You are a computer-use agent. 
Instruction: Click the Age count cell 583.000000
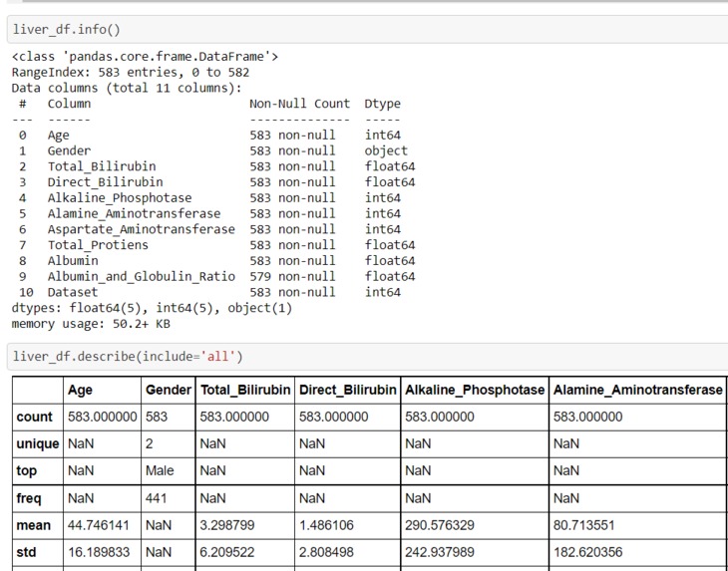click(102, 417)
